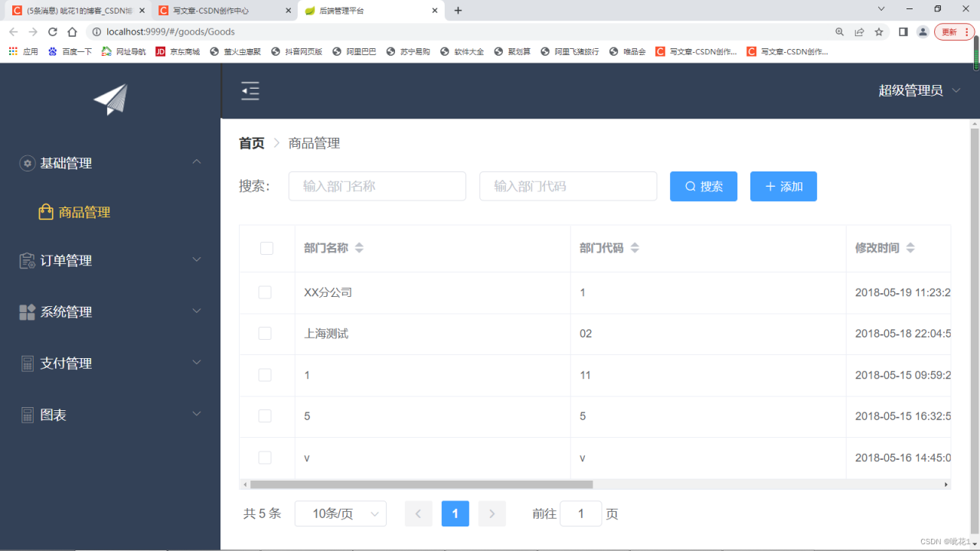
Task: Click the browser address bar URL
Action: point(171,32)
